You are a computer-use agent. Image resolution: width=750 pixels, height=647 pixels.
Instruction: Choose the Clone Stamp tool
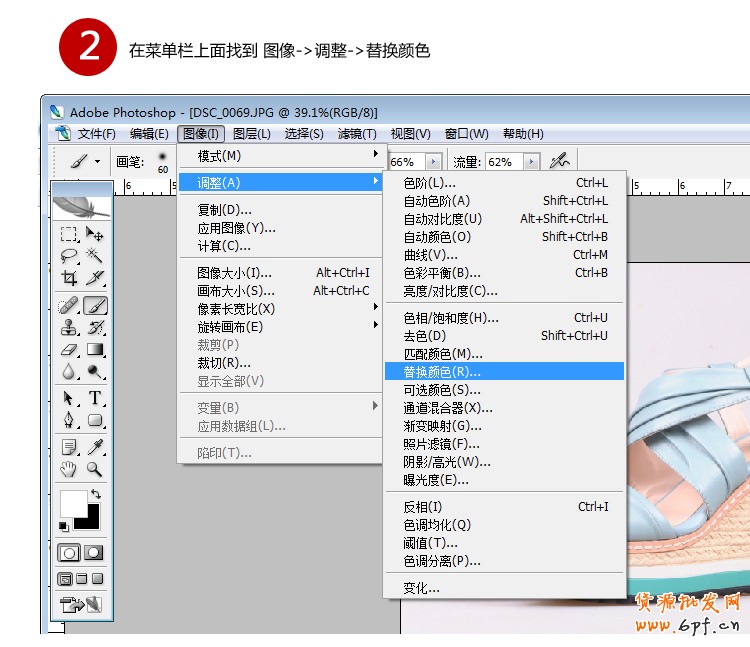69,328
